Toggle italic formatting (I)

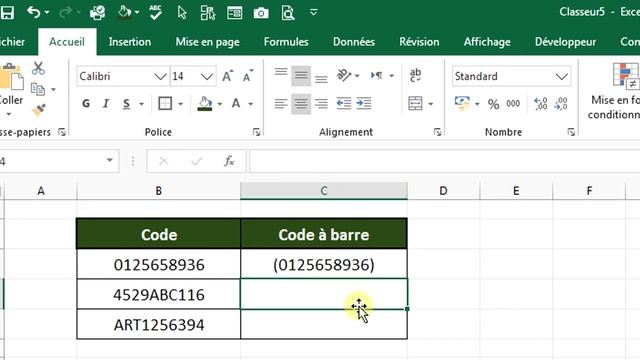click(x=106, y=104)
